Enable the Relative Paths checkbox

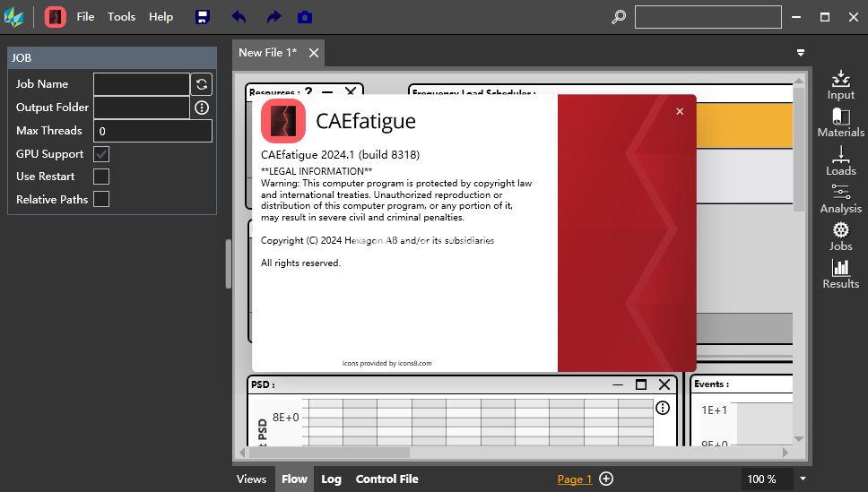[101, 199]
